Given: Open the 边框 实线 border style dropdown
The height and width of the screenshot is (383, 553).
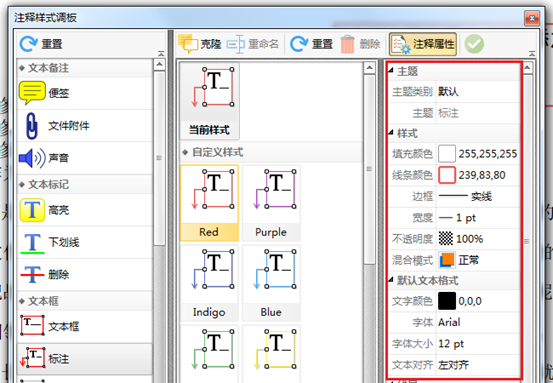Looking at the screenshot, I should (478, 196).
